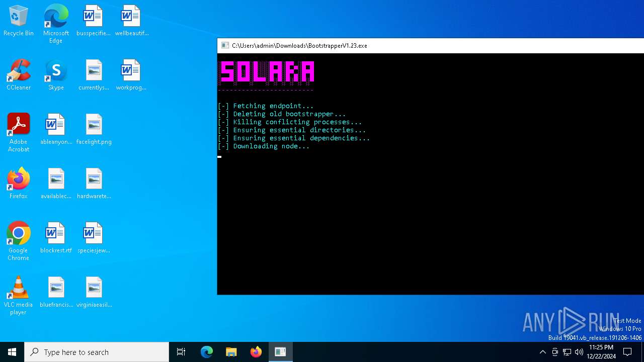
Task: Open network status tray icon
Action: click(567, 352)
